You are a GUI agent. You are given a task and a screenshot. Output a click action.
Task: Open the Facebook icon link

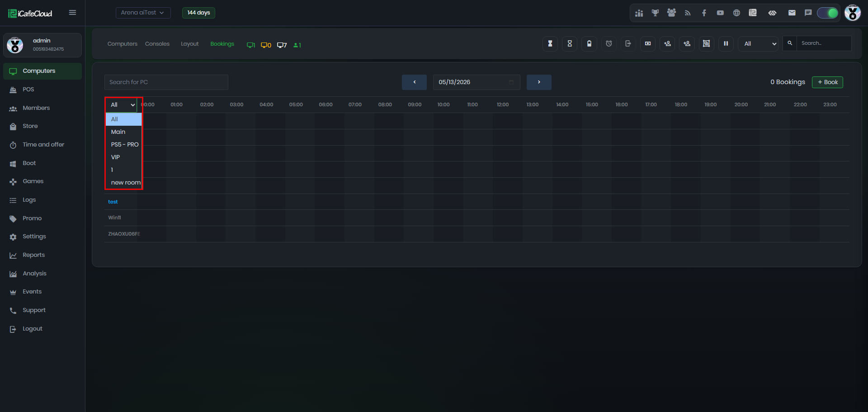tap(704, 13)
